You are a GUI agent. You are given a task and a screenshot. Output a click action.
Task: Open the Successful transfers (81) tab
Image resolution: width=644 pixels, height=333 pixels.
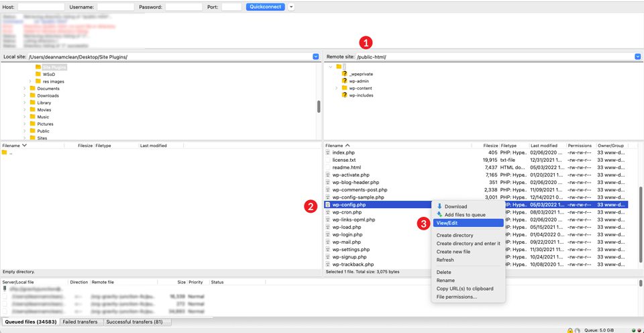[x=136, y=322]
